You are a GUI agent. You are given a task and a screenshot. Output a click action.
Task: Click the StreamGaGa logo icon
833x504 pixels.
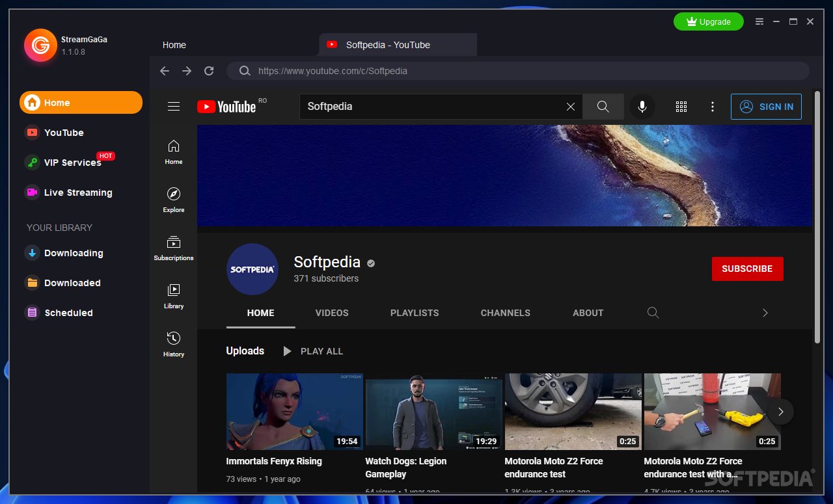(40, 45)
